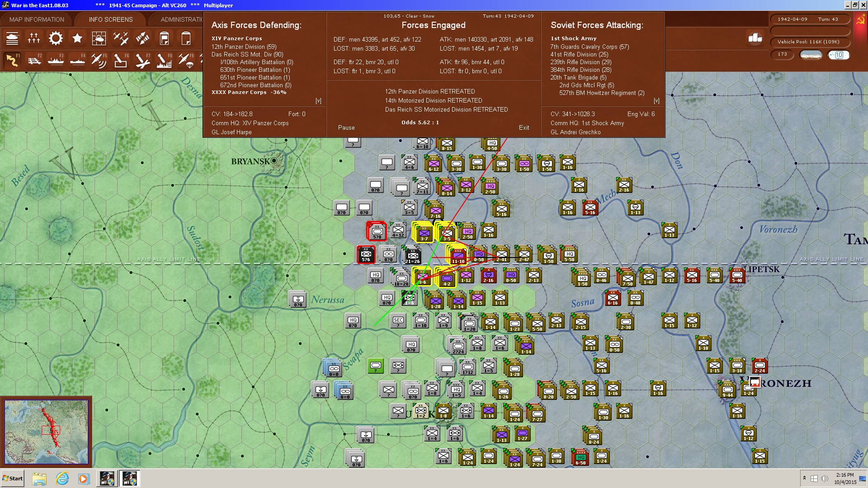The image size is (868, 488).
Task: Click the 20th Tank Brigade (5) entry
Action: 578,77
